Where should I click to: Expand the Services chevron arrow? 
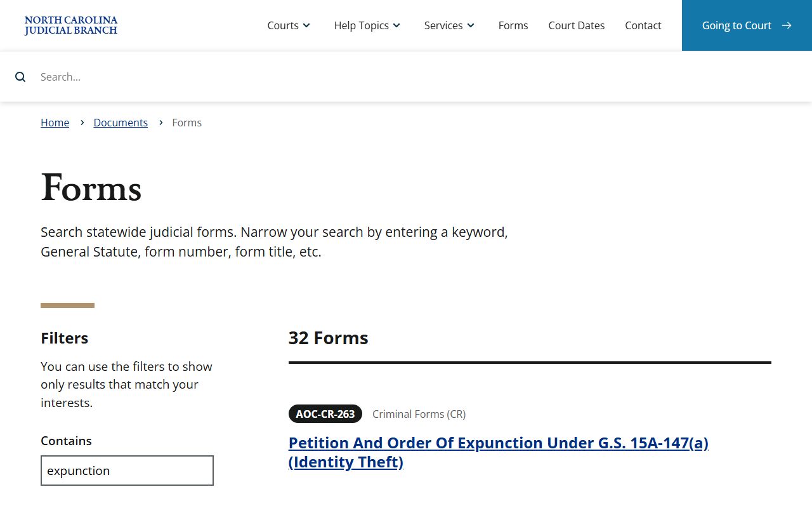click(471, 25)
